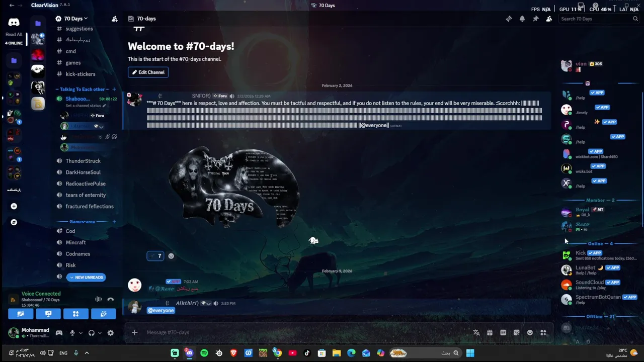Image resolution: width=644 pixels, height=362 pixels.
Task: Focus the Message #70-days input
Action: point(307,332)
